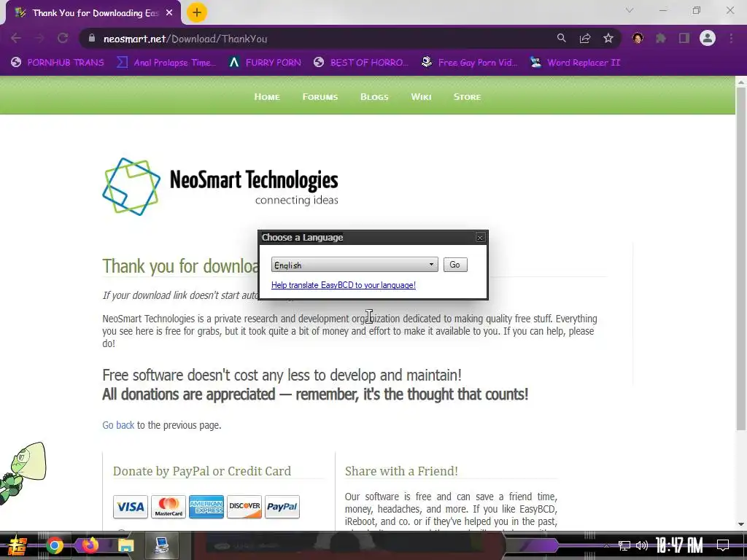The width and height of the screenshot is (747, 560).
Task: Click the scrollbar up arrow
Action: (x=741, y=82)
